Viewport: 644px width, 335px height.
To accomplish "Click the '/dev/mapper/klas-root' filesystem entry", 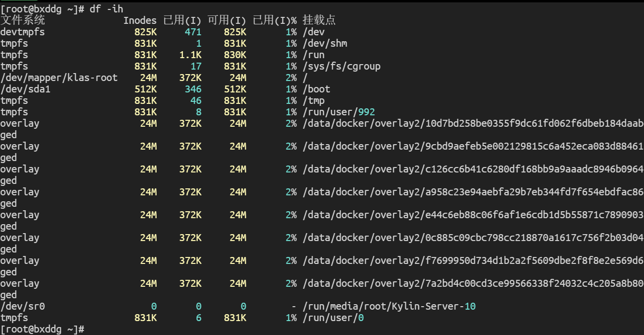I will coord(59,78).
